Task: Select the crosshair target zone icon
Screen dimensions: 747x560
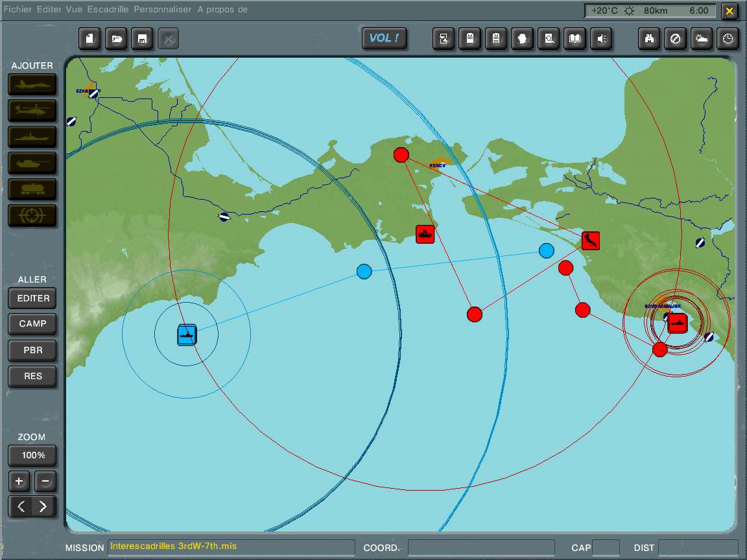Action: pyautogui.click(x=32, y=216)
